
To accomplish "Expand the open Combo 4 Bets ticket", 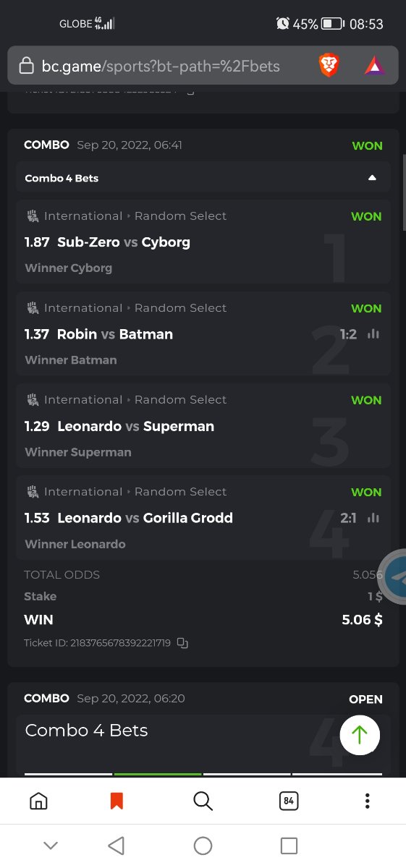I will [203, 731].
